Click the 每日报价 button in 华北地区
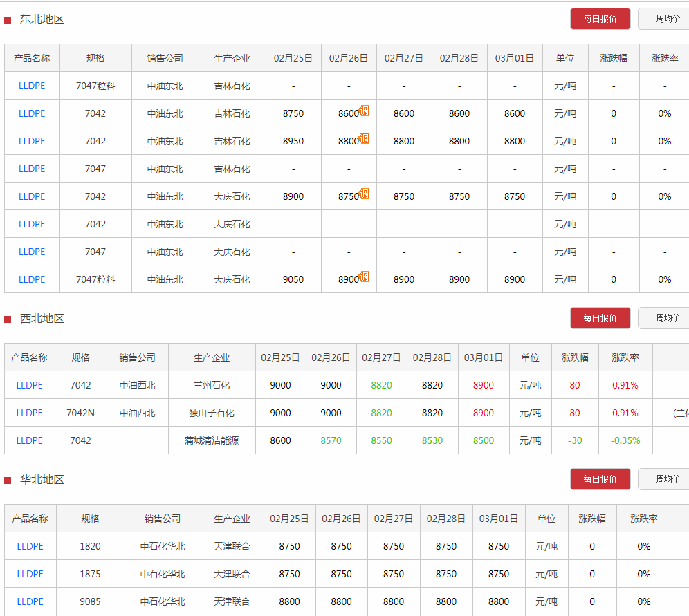Image resolution: width=689 pixels, height=616 pixels. click(x=600, y=479)
